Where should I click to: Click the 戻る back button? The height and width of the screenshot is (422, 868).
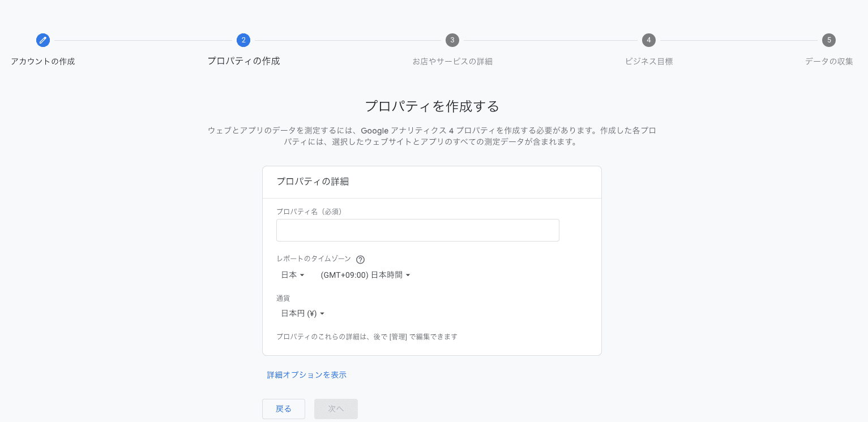click(283, 408)
